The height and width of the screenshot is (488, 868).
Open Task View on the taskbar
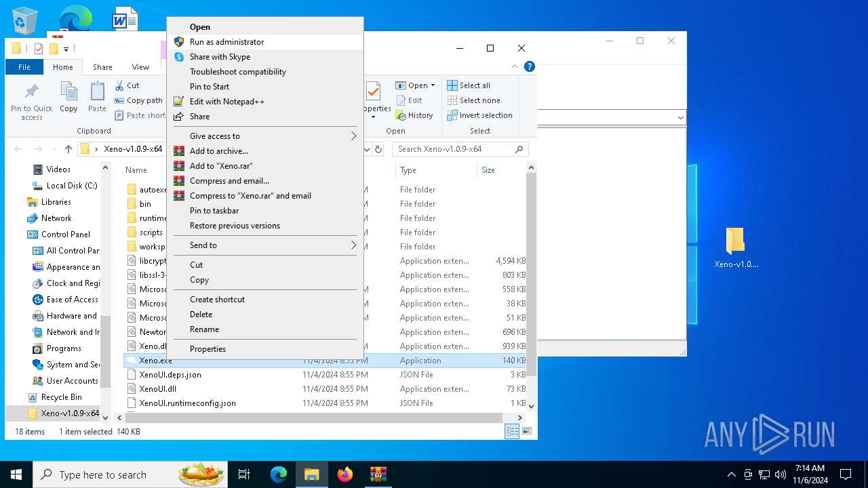244,474
